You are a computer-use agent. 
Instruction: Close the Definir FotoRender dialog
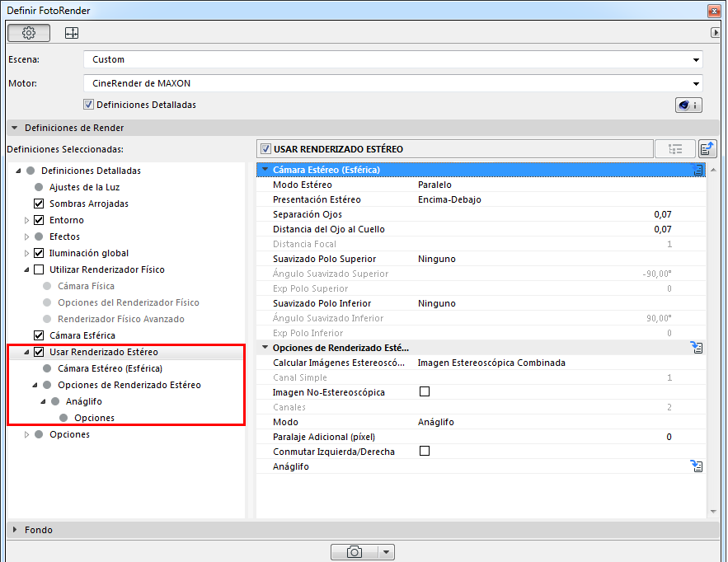pyautogui.click(x=714, y=10)
